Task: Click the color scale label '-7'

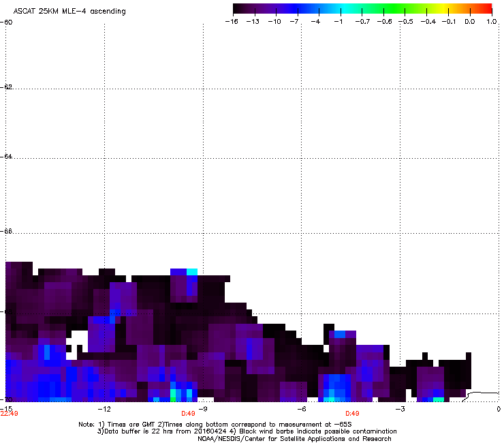Action: (294, 22)
